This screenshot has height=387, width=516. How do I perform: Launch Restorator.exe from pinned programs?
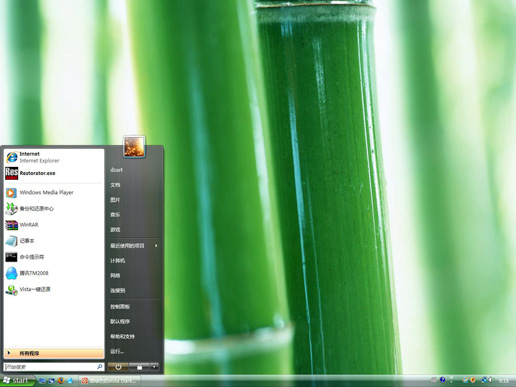[54, 173]
